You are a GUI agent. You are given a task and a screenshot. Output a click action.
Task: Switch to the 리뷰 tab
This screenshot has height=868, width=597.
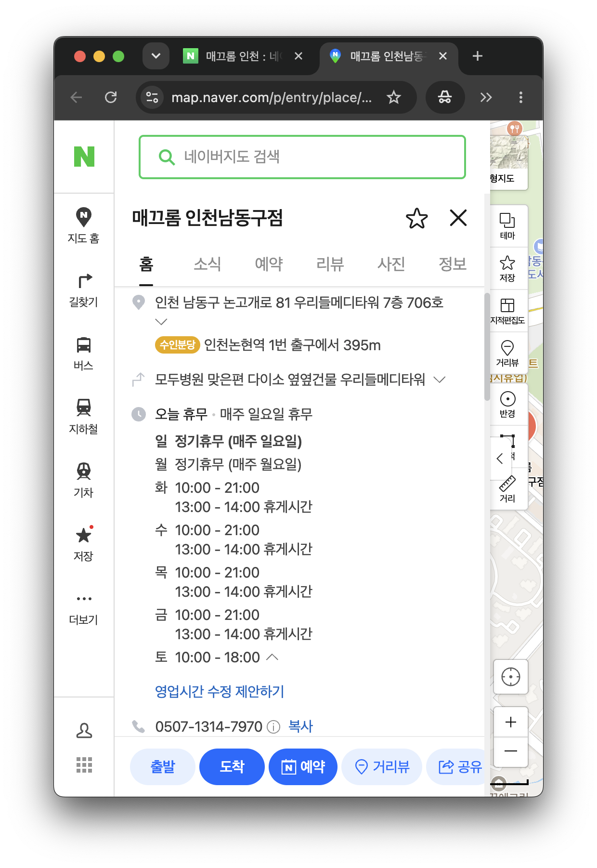330,264
